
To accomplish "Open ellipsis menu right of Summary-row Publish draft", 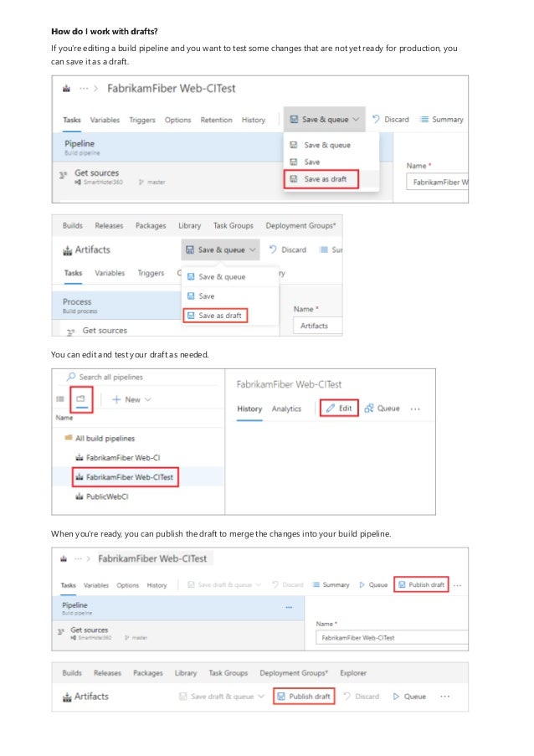I will [x=457, y=585].
